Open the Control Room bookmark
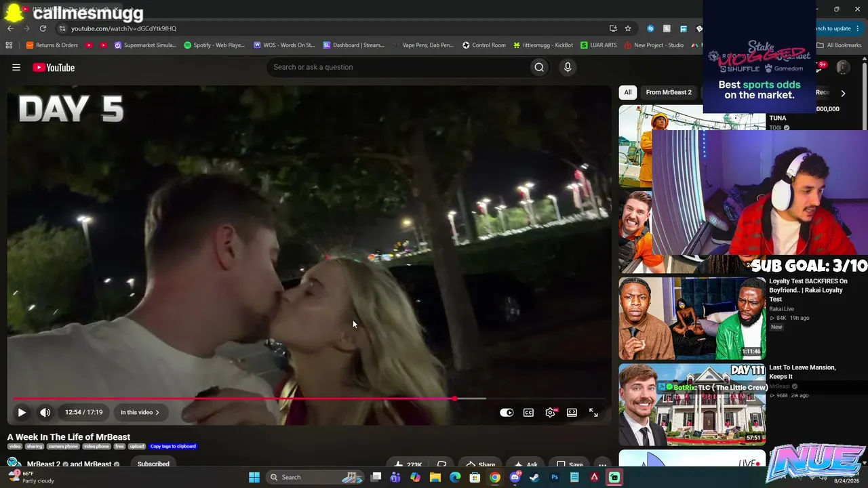 (x=484, y=45)
